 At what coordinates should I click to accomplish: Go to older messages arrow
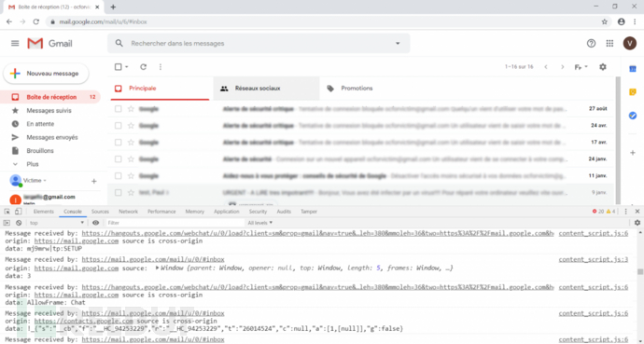click(563, 67)
